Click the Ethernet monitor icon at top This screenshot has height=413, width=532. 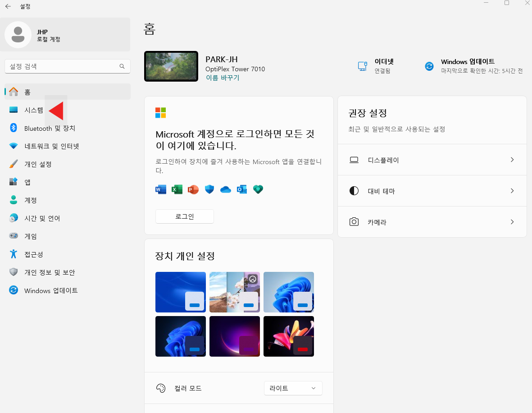[362, 66]
